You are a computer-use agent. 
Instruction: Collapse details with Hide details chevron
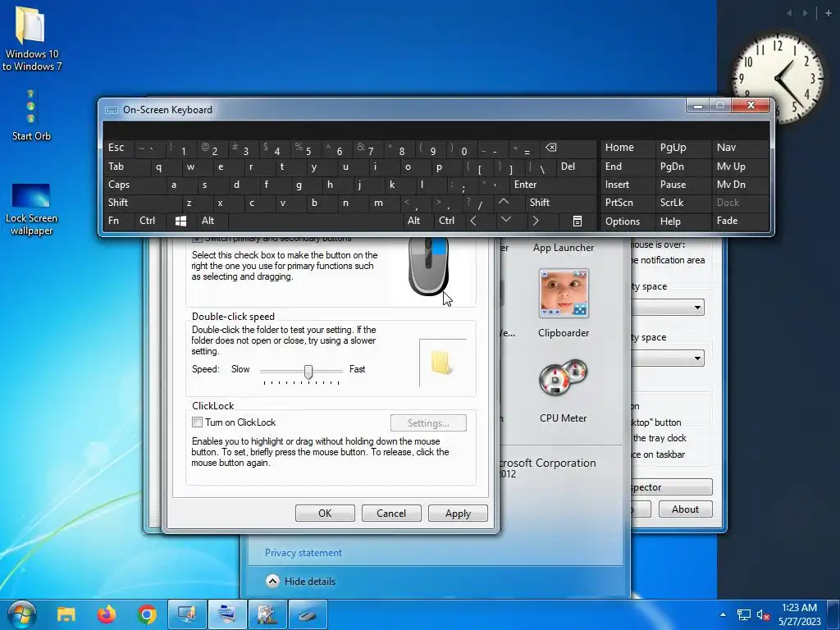pos(272,582)
